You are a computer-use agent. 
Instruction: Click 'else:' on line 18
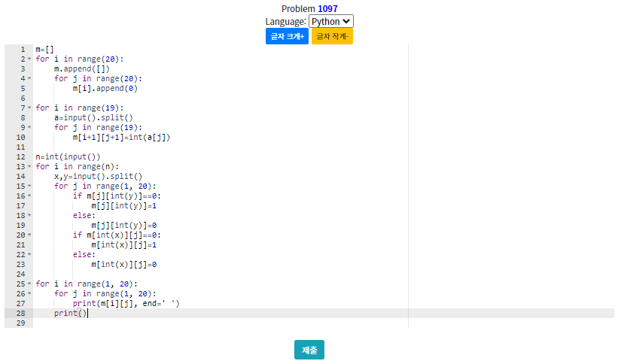84,216
